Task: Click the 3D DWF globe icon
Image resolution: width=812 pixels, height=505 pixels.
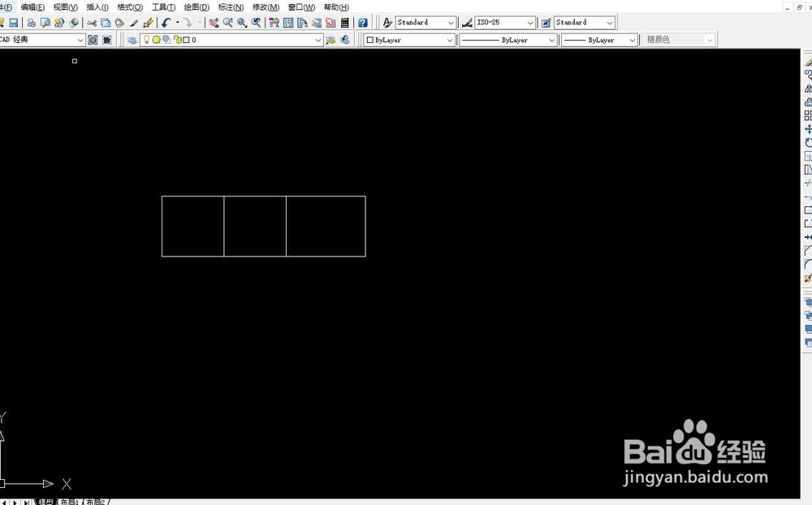Action: pos(74,23)
